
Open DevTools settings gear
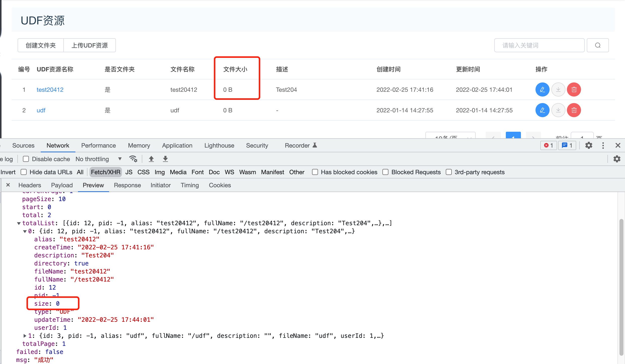coord(589,145)
